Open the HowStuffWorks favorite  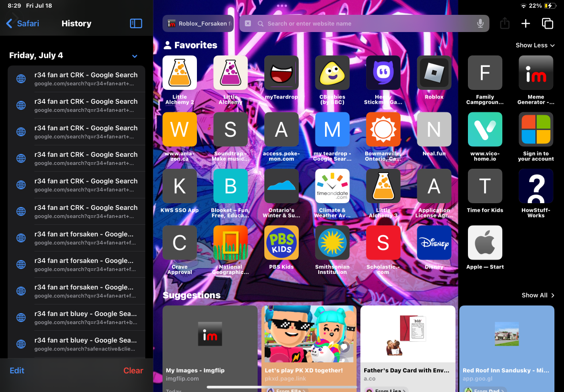coord(536,186)
